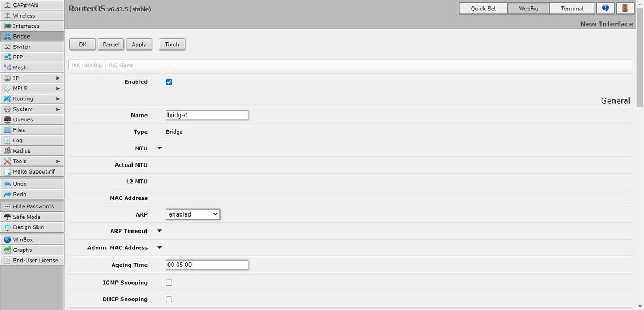Expand the MTU field arrow
This screenshot has width=644, height=310.
pyautogui.click(x=159, y=148)
